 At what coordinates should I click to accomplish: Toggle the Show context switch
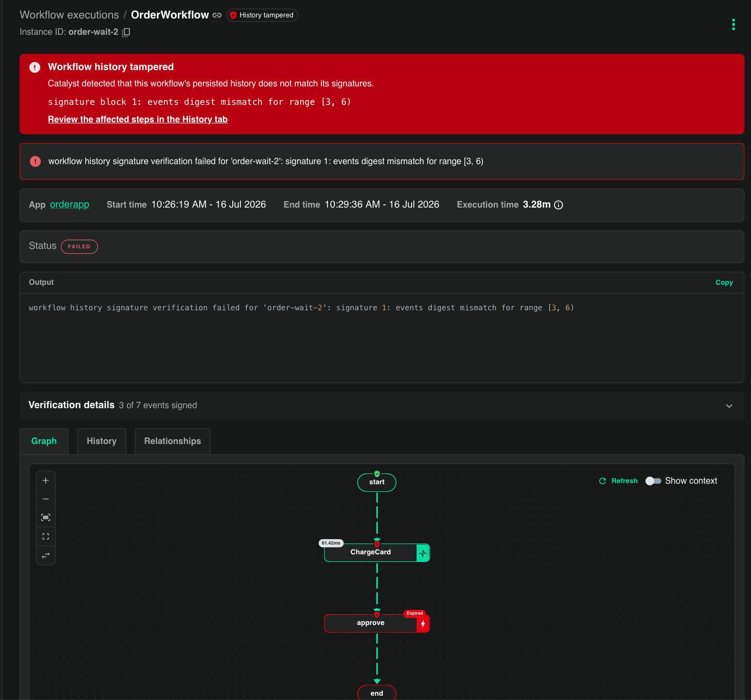[x=653, y=481]
